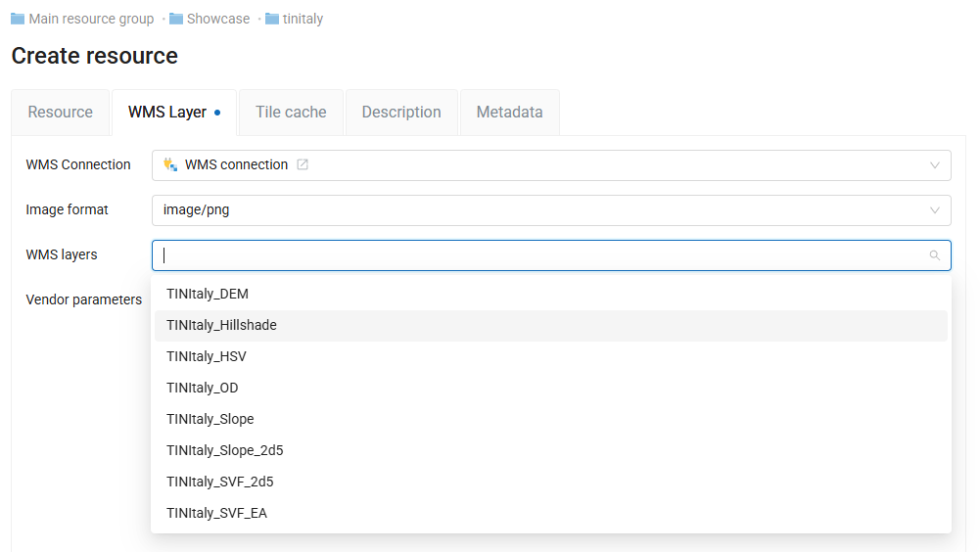Expand the WMS Connection dropdown arrow
The width and height of the screenshot is (980, 552).
click(934, 165)
